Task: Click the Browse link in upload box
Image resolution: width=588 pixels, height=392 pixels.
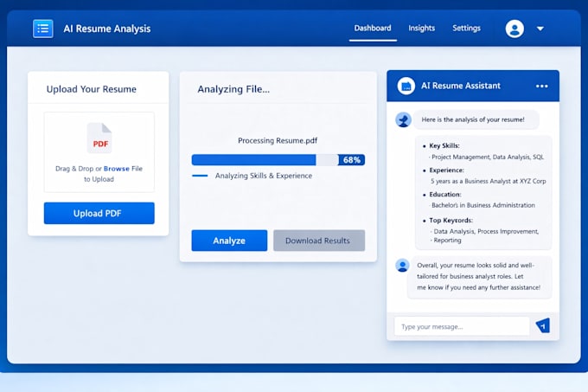Action: tap(116, 169)
